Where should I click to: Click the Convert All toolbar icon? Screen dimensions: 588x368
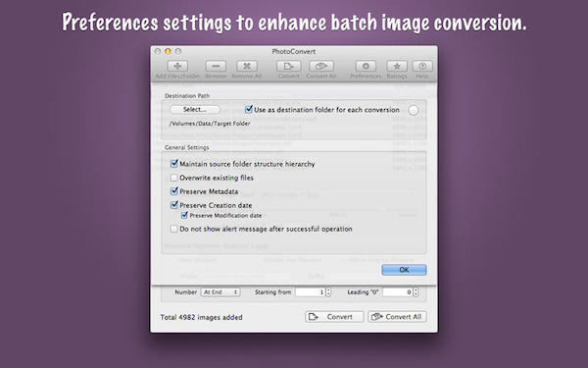tap(321, 66)
